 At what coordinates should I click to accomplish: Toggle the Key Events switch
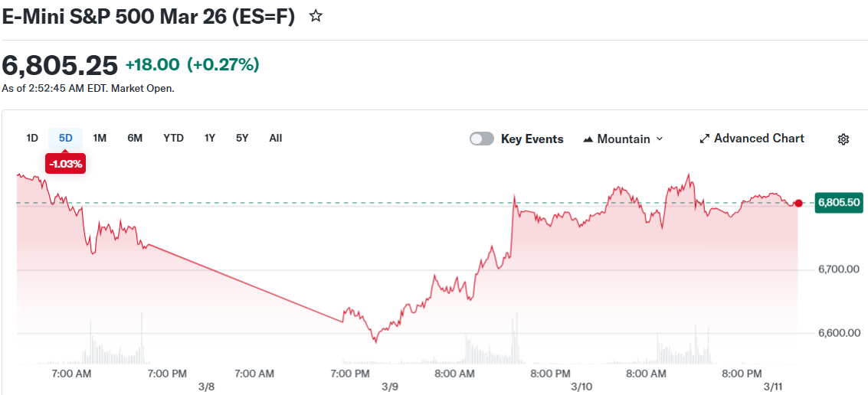click(x=482, y=139)
